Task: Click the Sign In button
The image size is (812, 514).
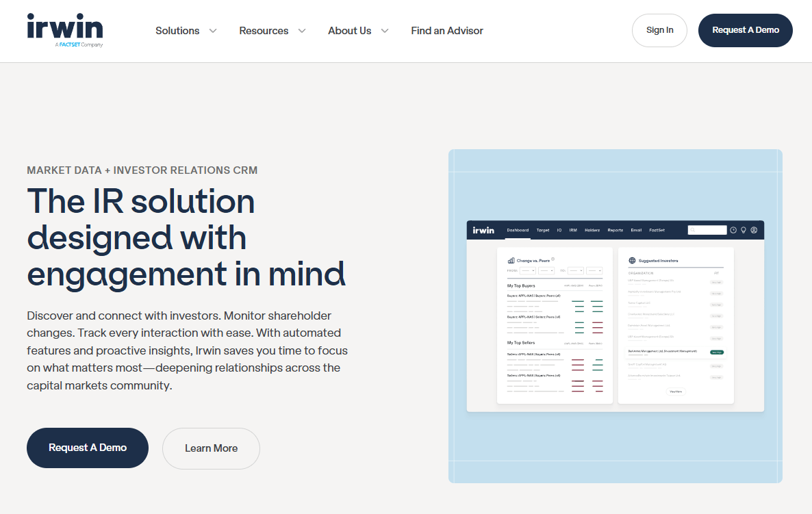Action: click(660, 30)
